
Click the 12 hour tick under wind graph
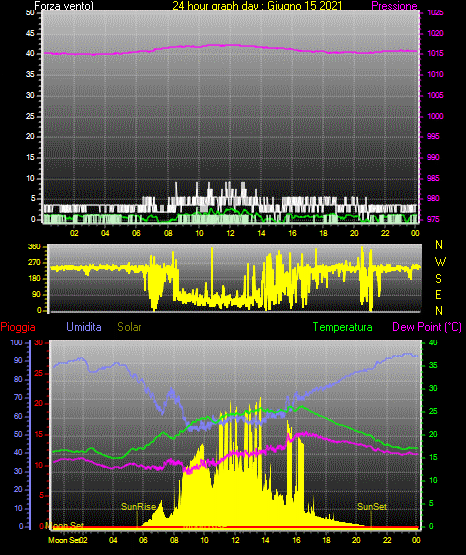point(230,233)
